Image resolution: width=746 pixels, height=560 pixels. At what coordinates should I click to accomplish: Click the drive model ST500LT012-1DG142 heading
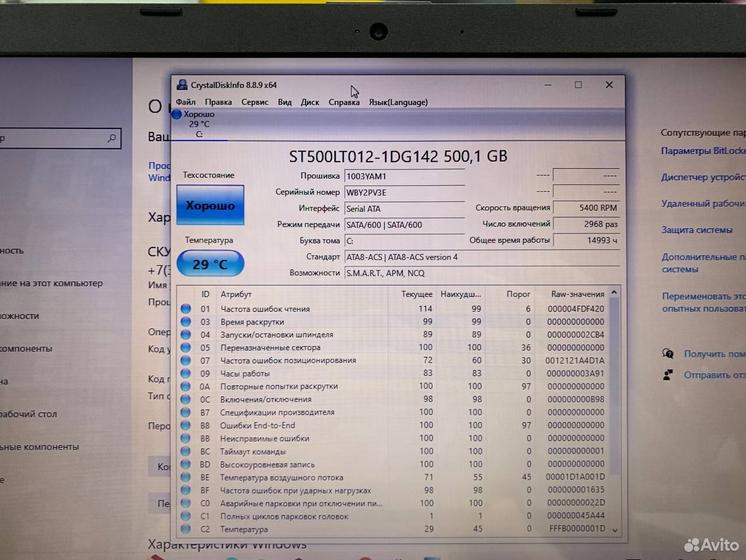[x=398, y=156]
